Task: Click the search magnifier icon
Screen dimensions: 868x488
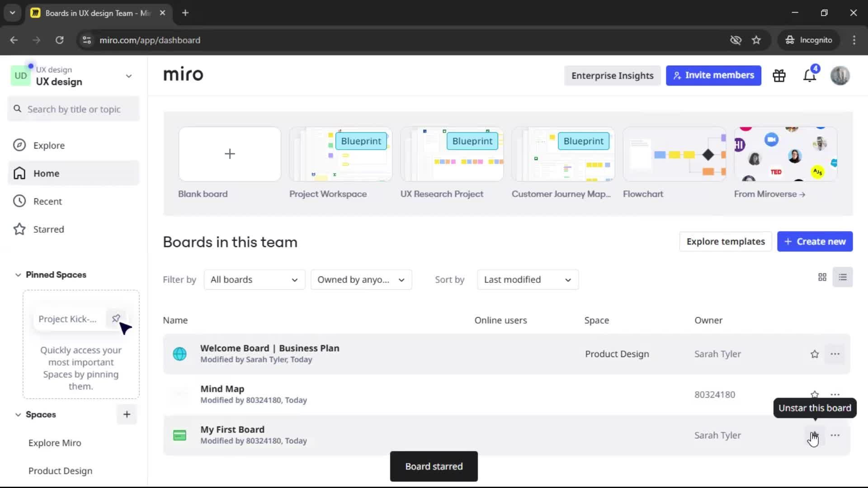Action: point(17,109)
